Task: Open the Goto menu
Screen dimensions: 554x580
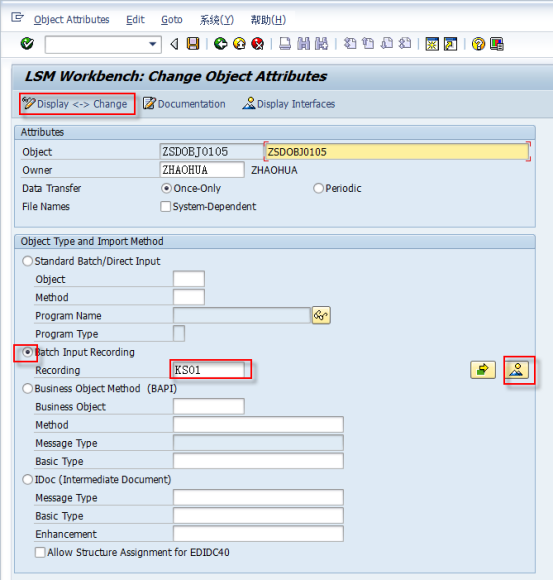Action: tap(172, 20)
